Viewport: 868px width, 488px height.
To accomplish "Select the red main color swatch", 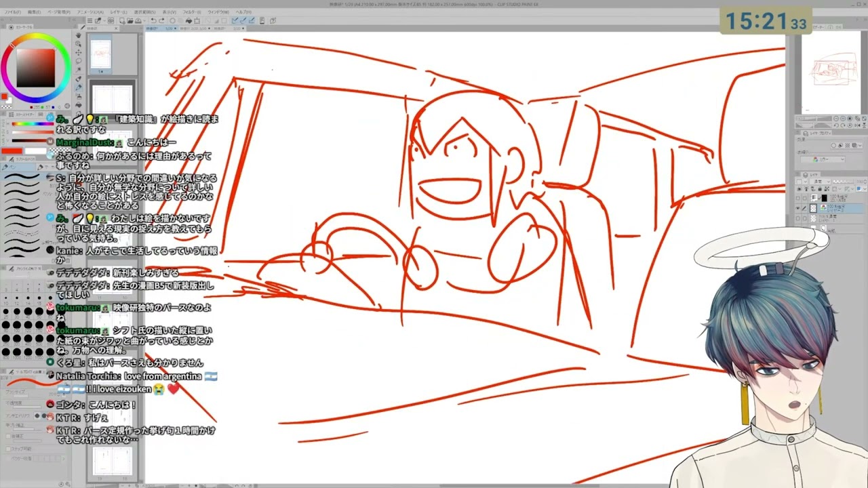I will click(4, 96).
